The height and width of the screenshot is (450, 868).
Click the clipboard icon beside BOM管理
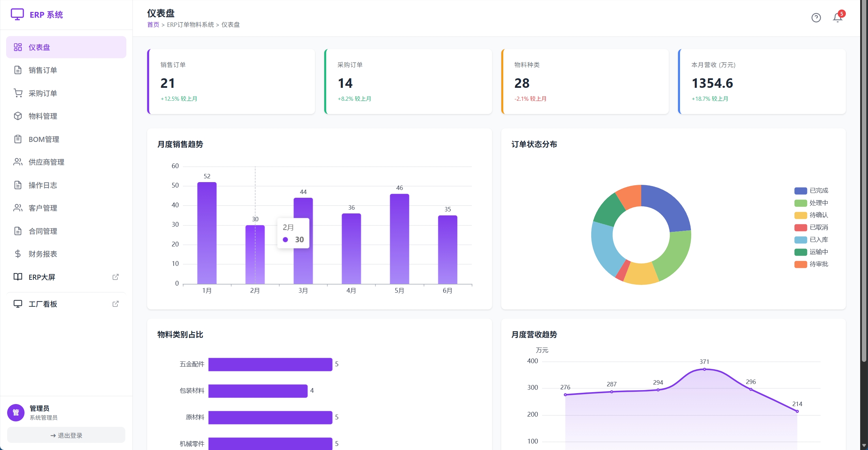pos(18,139)
